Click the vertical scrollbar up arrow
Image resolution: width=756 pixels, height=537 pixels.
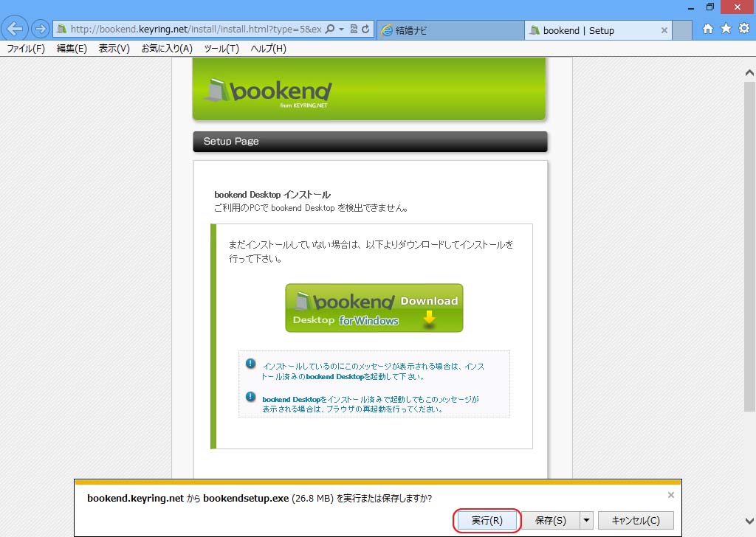(749, 73)
